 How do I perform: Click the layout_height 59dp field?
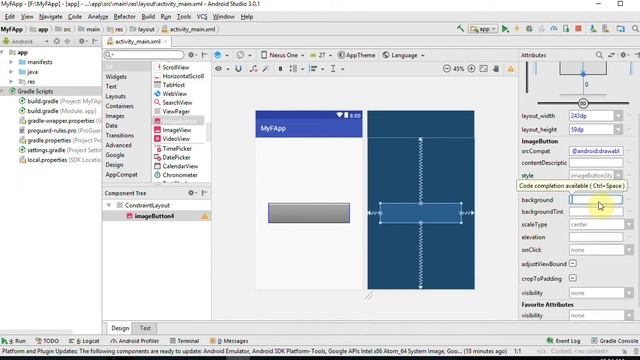click(x=591, y=129)
